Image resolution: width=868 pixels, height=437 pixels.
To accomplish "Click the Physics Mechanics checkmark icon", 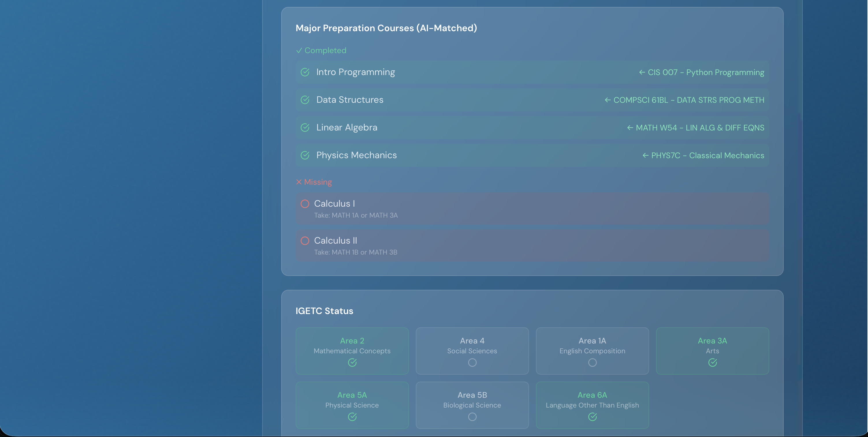I will point(305,155).
